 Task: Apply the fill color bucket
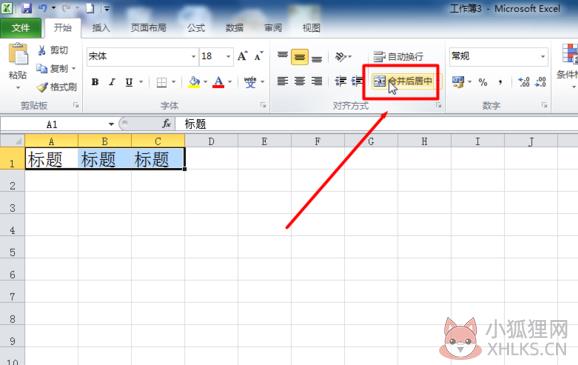click(194, 82)
